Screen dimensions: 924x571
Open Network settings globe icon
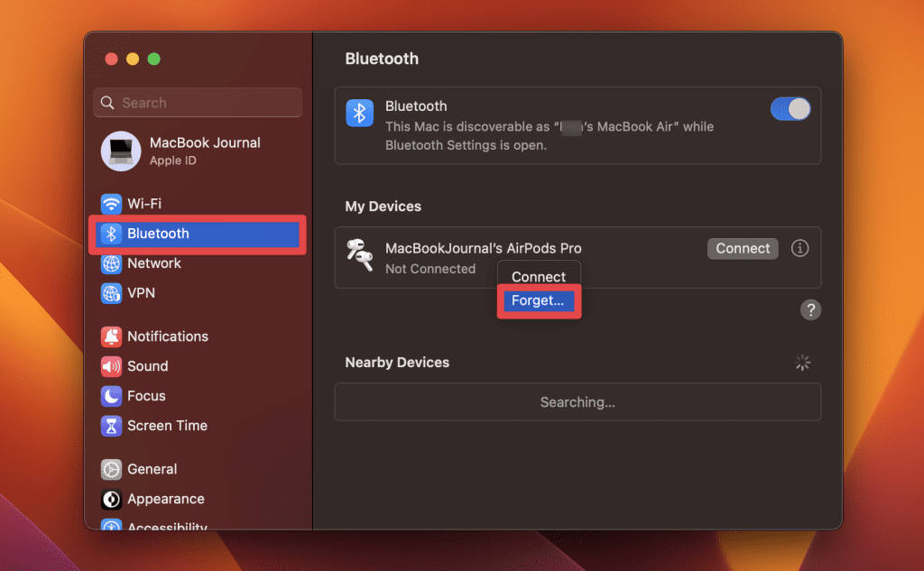point(111,263)
